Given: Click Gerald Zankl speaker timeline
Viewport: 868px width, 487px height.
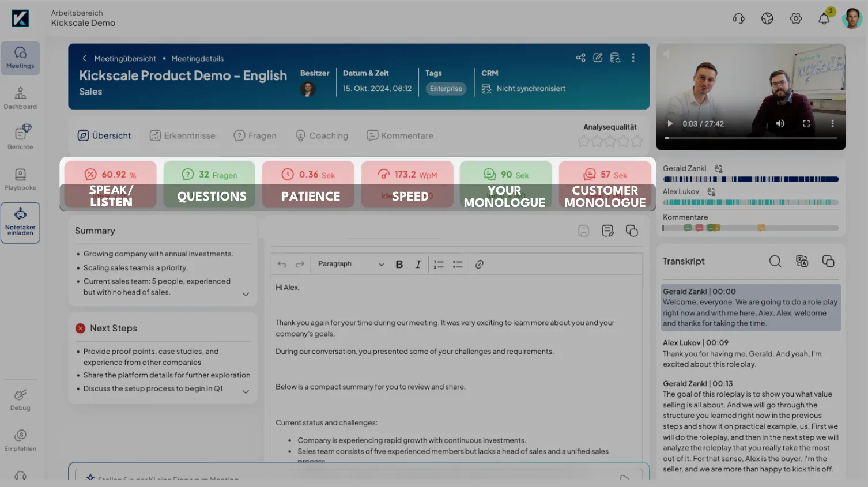Looking at the screenshot, I should click(750, 179).
